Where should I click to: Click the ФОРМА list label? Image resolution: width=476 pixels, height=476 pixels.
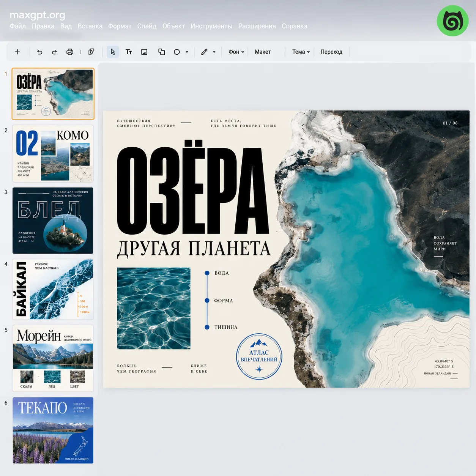pos(224,301)
